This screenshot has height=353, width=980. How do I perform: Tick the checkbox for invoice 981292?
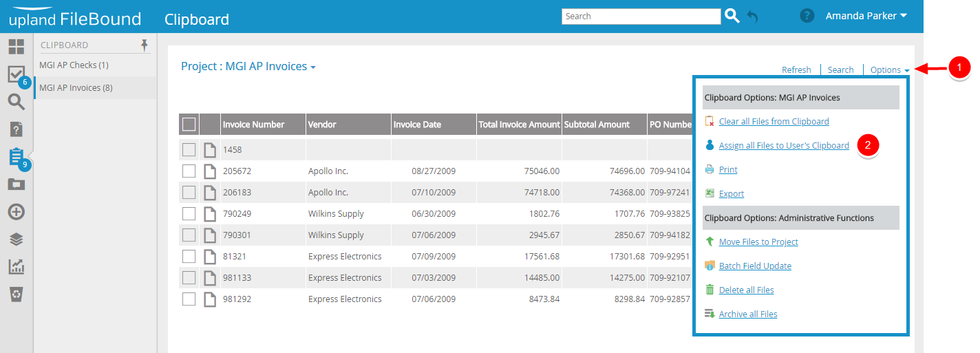pos(189,299)
